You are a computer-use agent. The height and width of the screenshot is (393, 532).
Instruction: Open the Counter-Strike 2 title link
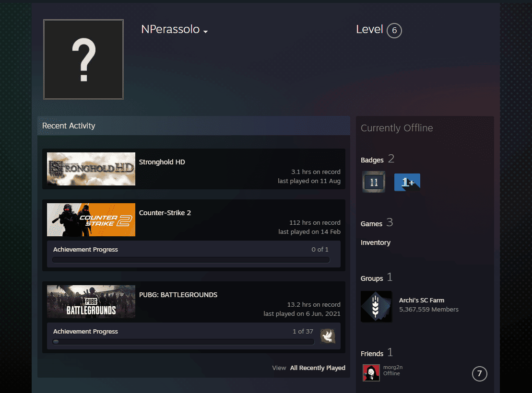click(165, 213)
